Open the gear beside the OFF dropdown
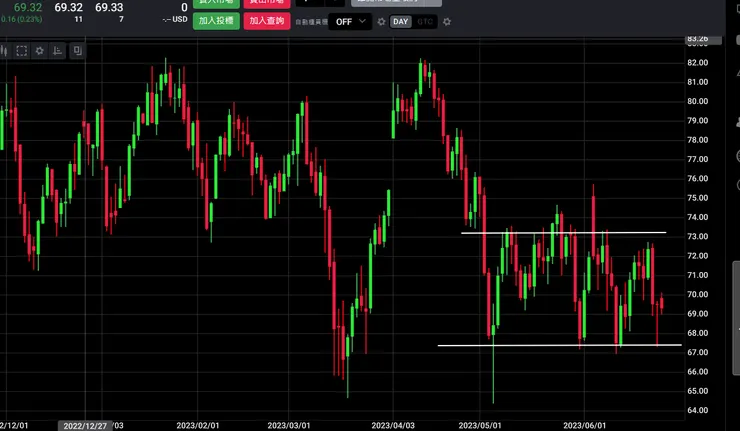This screenshot has width=740, height=431. pyautogui.click(x=381, y=22)
